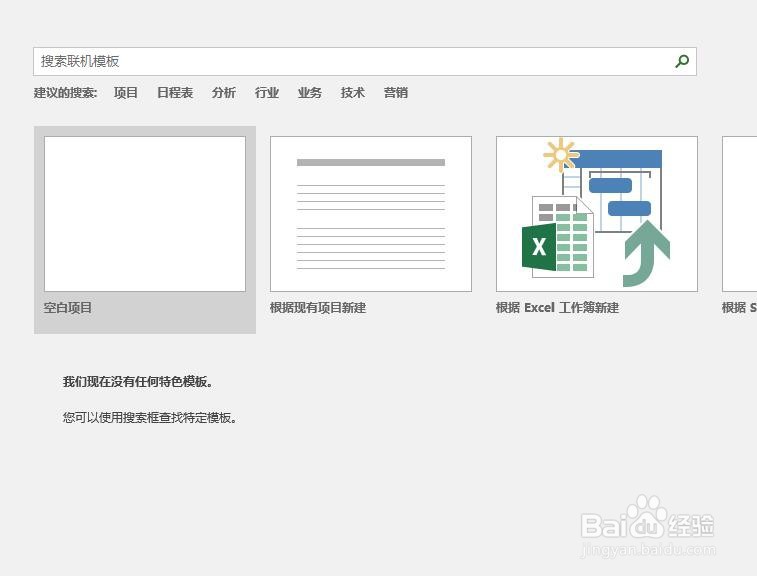Focus the online template search box
757x576 pixels.
coord(364,61)
